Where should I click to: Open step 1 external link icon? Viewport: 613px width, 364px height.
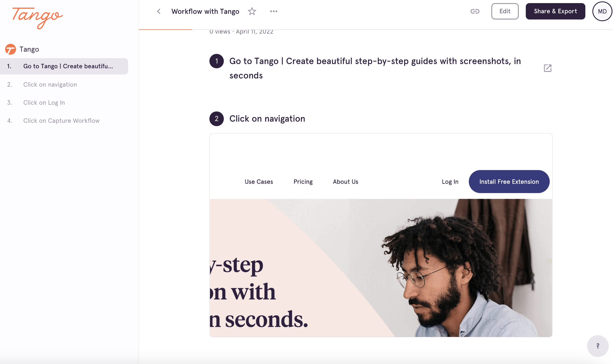(x=548, y=68)
